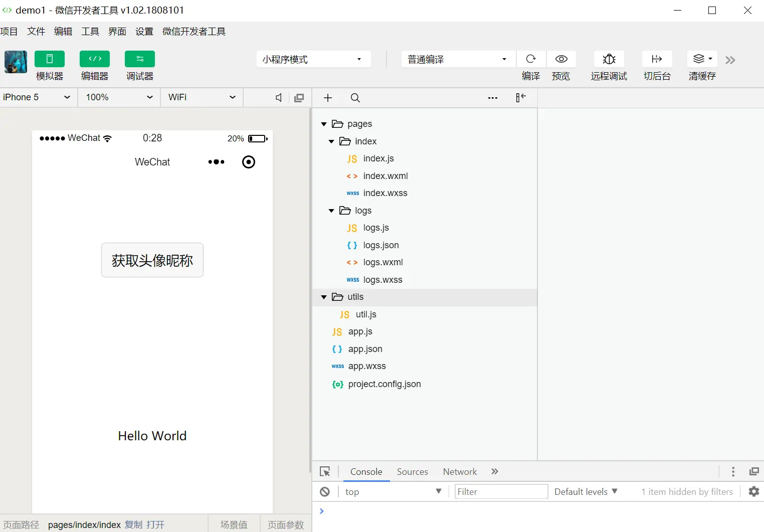Mute the simulator sound speaker icon

point(279,98)
